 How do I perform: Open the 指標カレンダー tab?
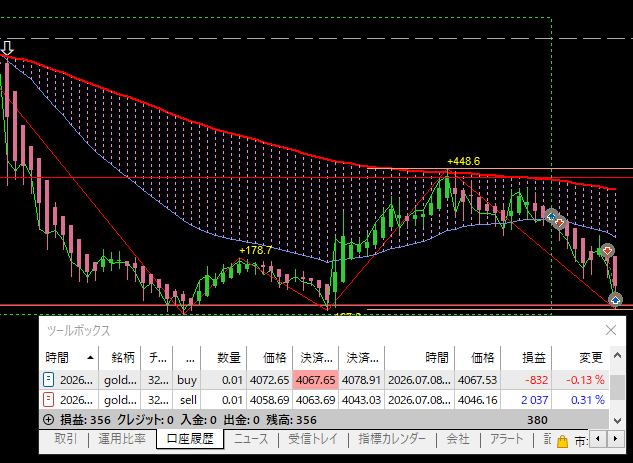click(392, 439)
